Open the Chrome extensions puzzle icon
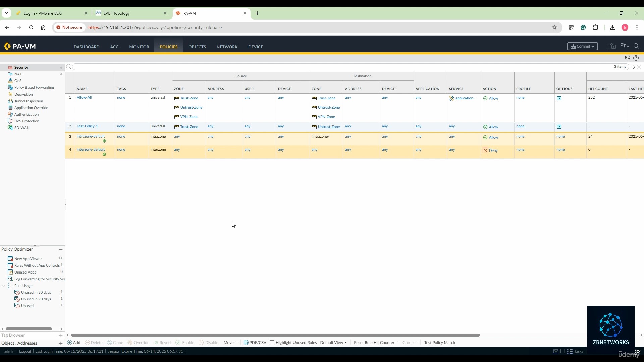 (x=596, y=27)
